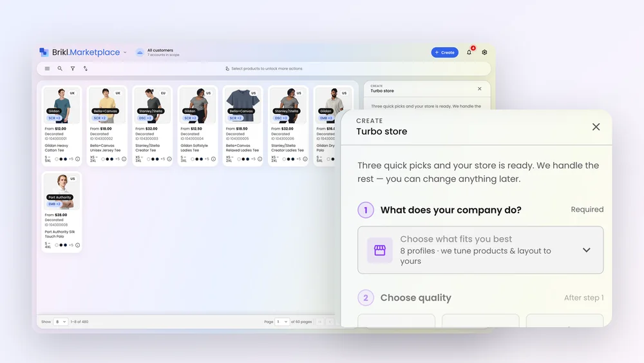644x363 pixels.
Task: Click step 2 number badge
Action: pos(366,298)
